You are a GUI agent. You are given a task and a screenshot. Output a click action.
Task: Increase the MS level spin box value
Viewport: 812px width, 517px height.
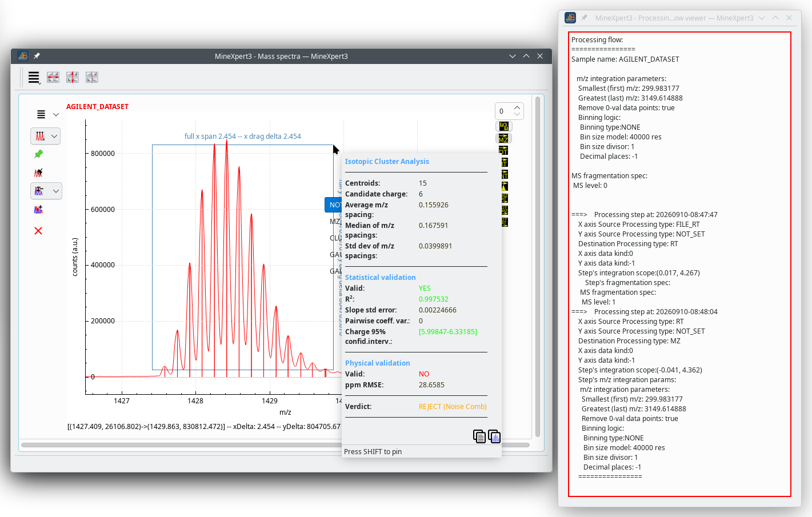pyautogui.click(x=517, y=107)
